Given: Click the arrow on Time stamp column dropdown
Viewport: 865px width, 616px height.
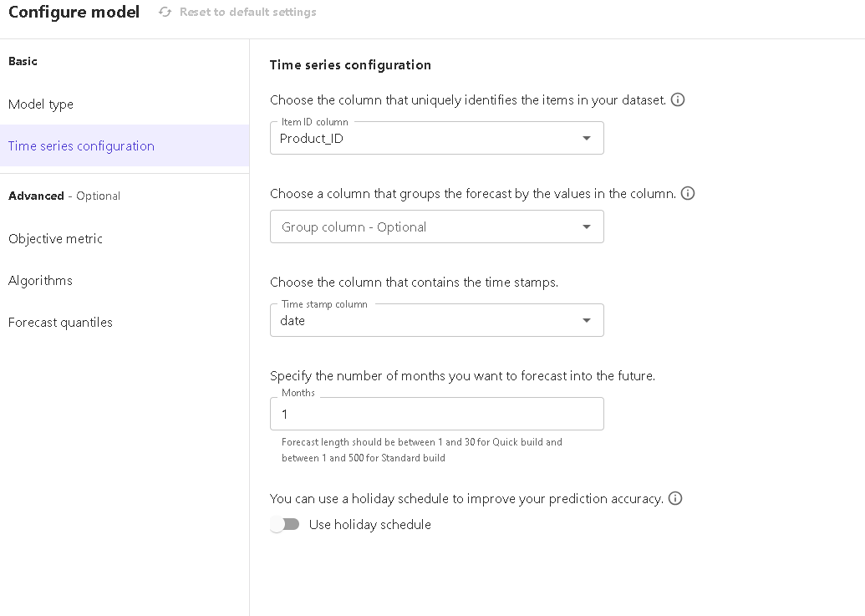Looking at the screenshot, I should tap(586, 320).
